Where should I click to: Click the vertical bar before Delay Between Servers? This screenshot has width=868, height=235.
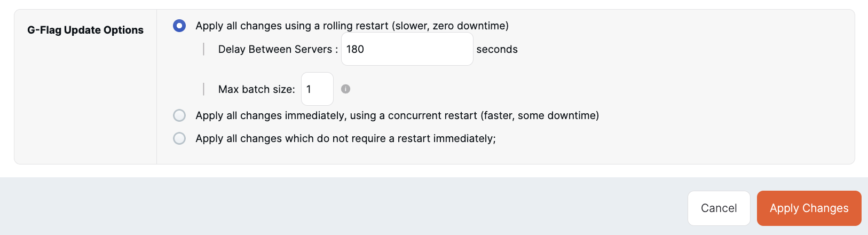204,49
